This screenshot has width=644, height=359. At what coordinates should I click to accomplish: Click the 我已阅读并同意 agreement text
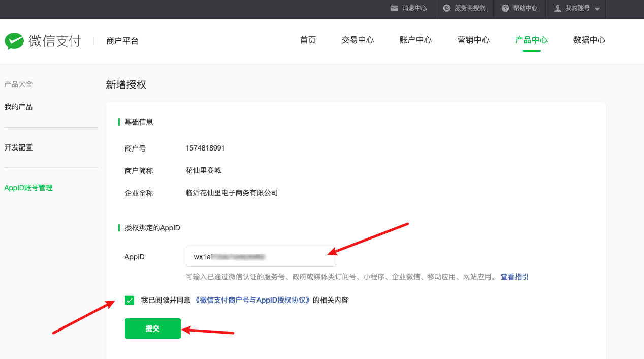(x=166, y=300)
